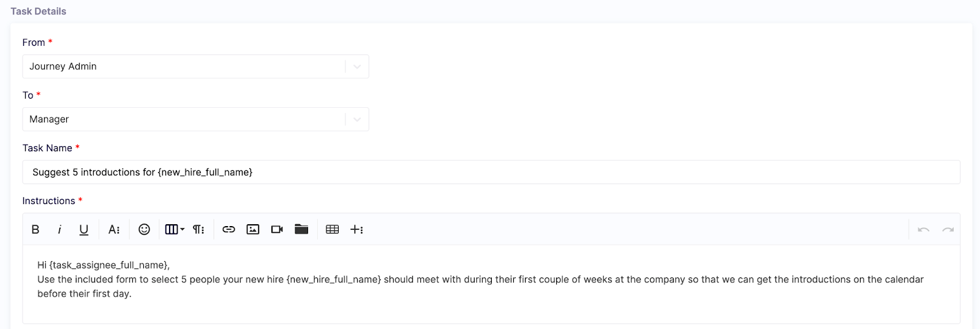Expand the To Manager dropdown arrow
The height and width of the screenshot is (329, 980).
(357, 119)
